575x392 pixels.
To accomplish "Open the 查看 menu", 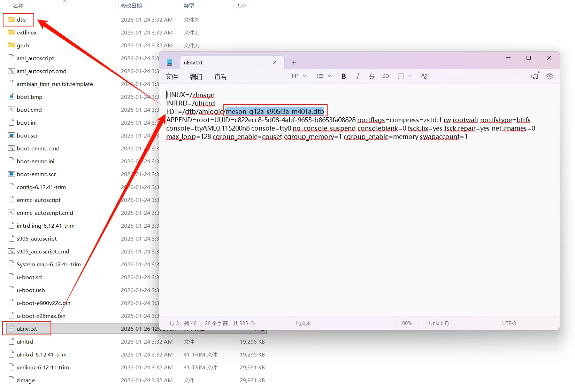I will (x=220, y=77).
